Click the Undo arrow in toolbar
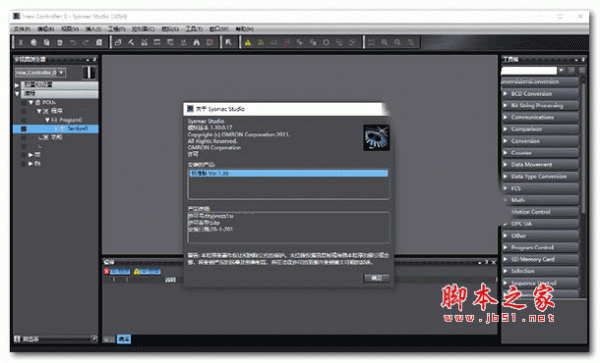The image size is (600, 363). 73,42
